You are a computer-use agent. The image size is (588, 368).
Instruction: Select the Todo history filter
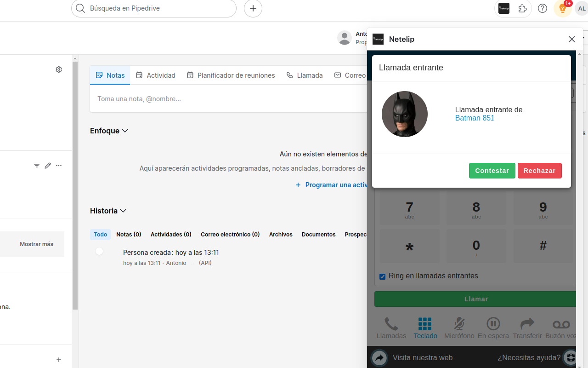101,235
